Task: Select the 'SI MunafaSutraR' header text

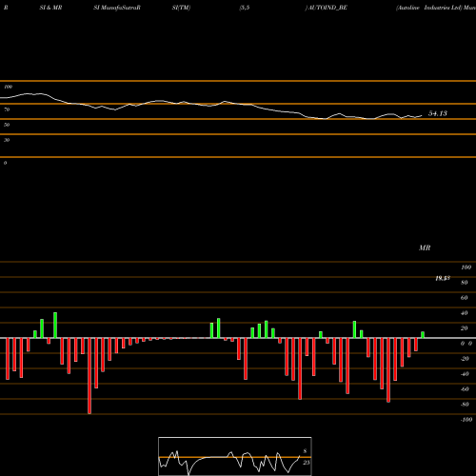Action: coord(117,8)
